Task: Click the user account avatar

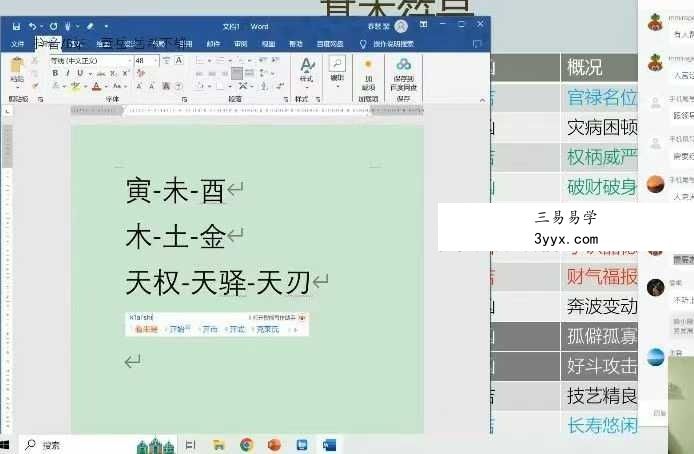Action: click(x=401, y=27)
